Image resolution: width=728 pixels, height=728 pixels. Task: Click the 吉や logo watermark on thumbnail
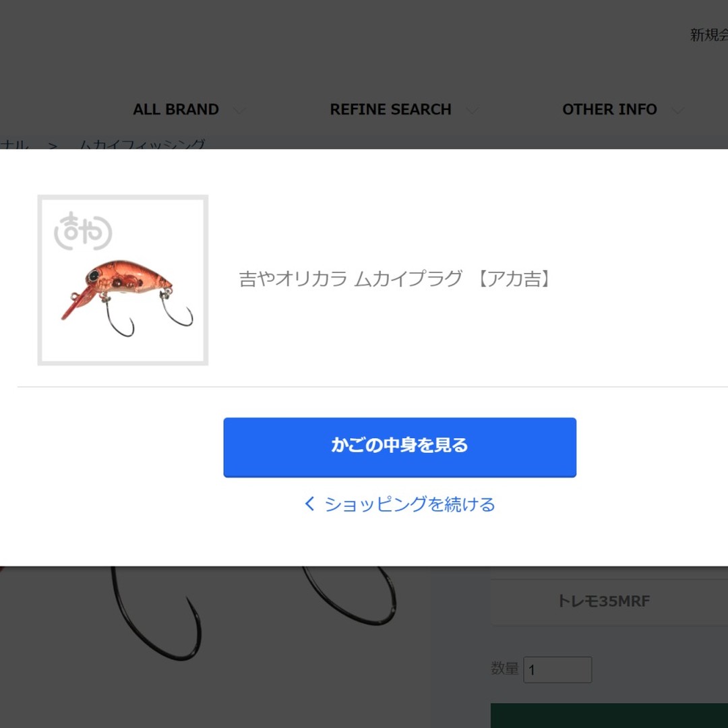click(83, 231)
